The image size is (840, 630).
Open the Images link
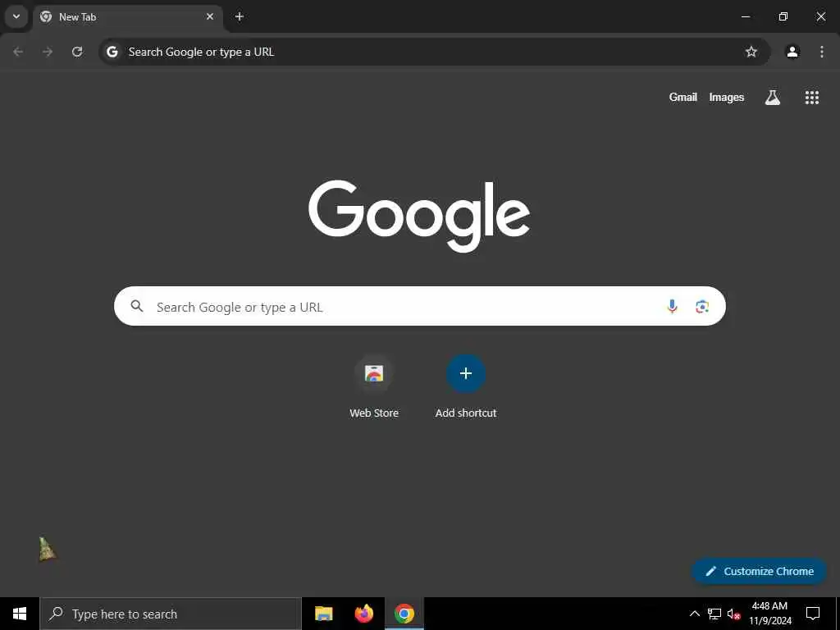[727, 97]
